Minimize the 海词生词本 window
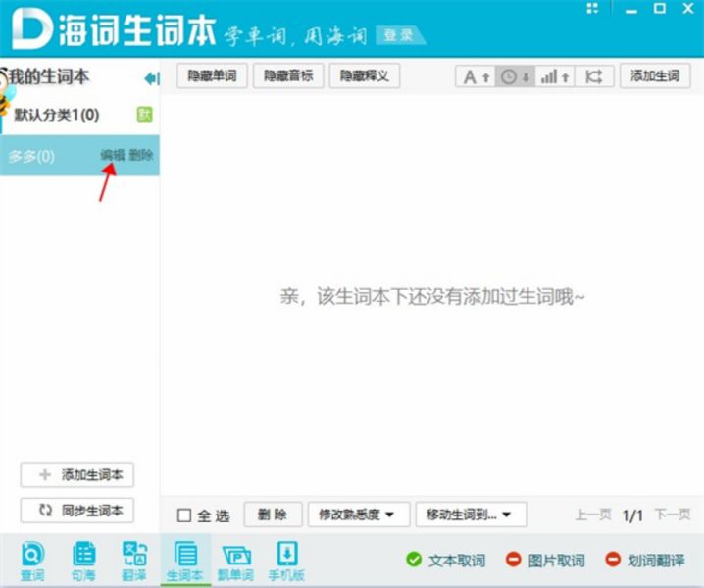 pyautogui.click(x=631, y=9)
